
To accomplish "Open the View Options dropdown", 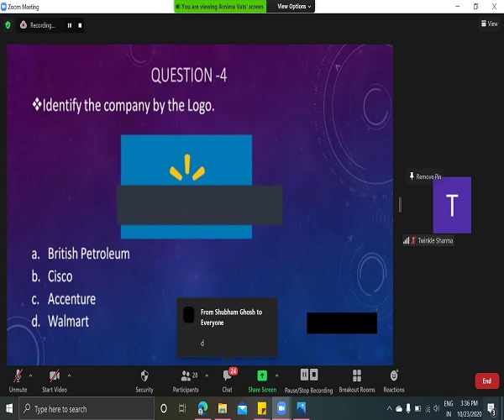I will pyautogui.click(x=294, y=7).
